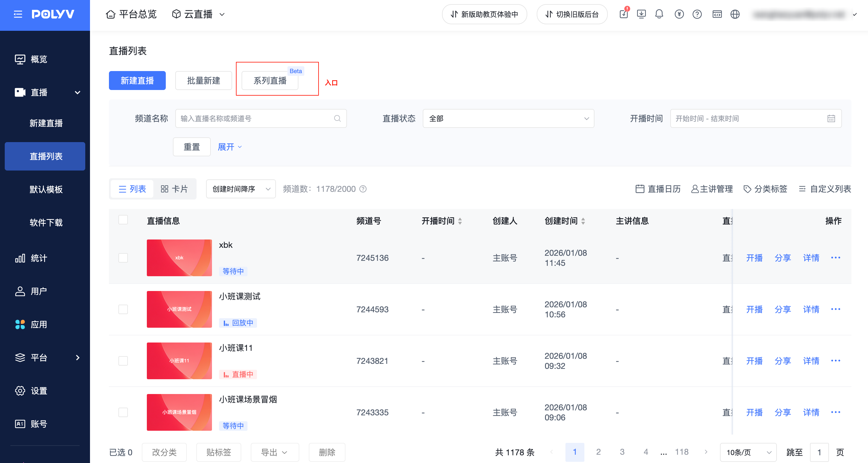The image size is (868, 463).
Task: Open the 10条/页 page size dropdown
Action: click(748, 452)
